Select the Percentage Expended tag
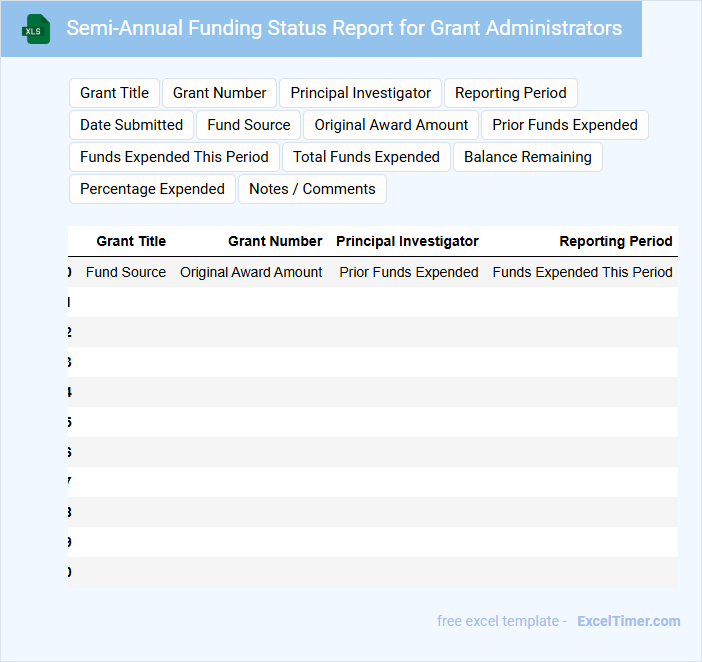 click(152, 189)
